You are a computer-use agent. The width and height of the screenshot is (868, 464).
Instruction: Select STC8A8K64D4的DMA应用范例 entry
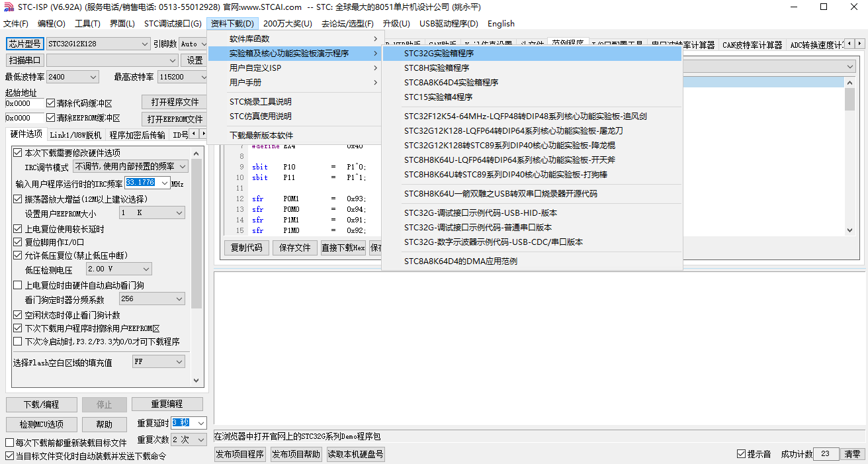coord(532,261)
